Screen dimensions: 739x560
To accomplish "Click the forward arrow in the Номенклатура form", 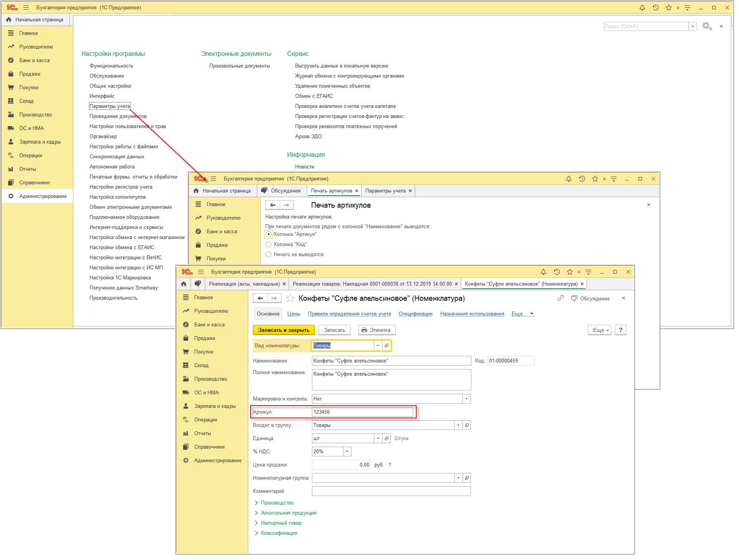I will coord(274,298).
